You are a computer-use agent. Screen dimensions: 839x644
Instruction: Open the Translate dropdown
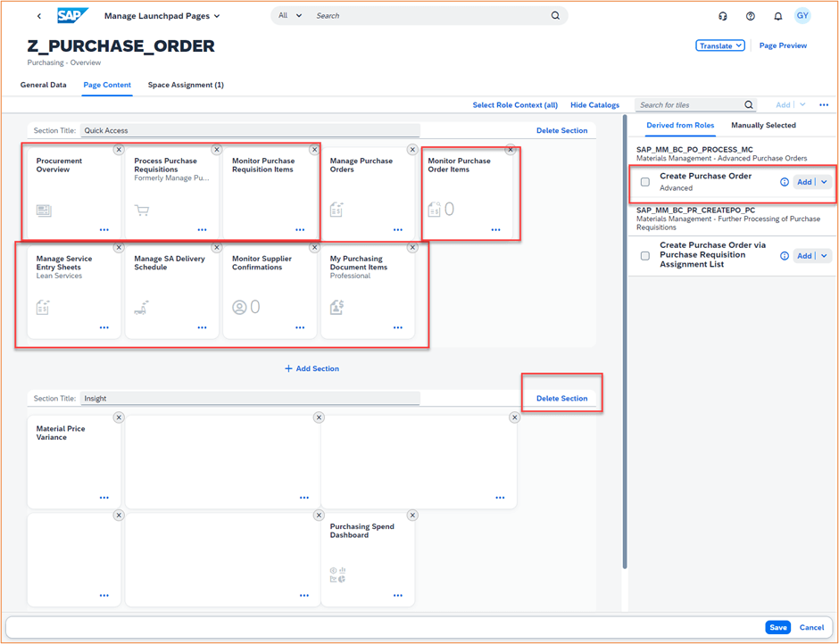[720, 45]
